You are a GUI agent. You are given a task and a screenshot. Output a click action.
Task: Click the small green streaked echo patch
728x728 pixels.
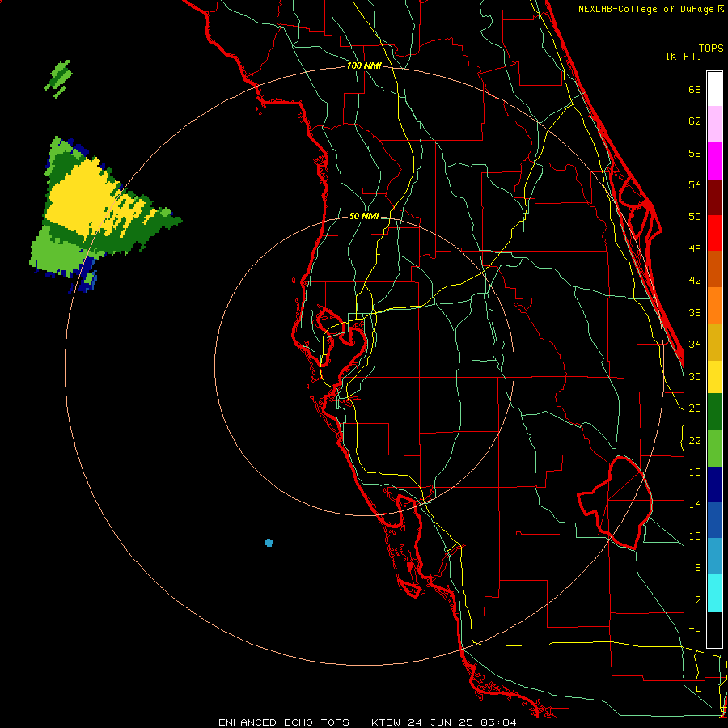pos(58,78)
